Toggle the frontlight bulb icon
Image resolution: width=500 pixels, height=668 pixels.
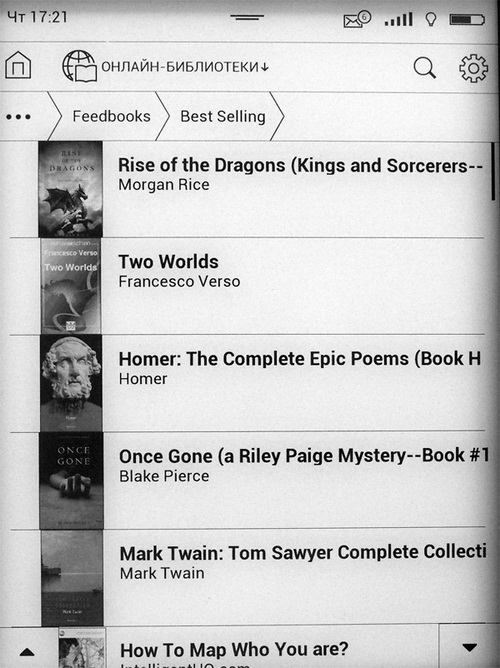point(431,20)
